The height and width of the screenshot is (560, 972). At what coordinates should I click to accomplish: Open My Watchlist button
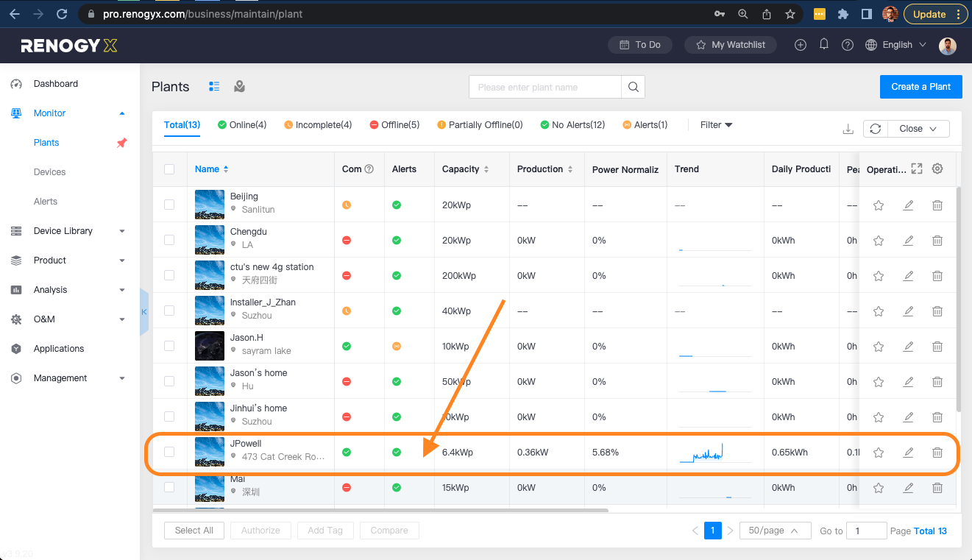[731, 45]
